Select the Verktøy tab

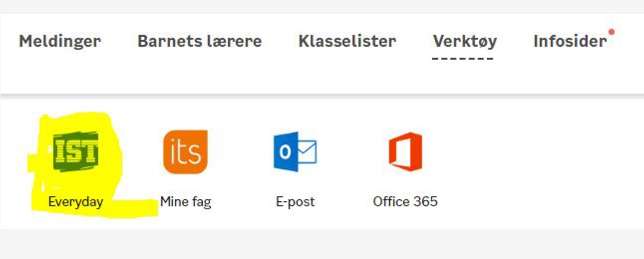[x=465, y=41]
